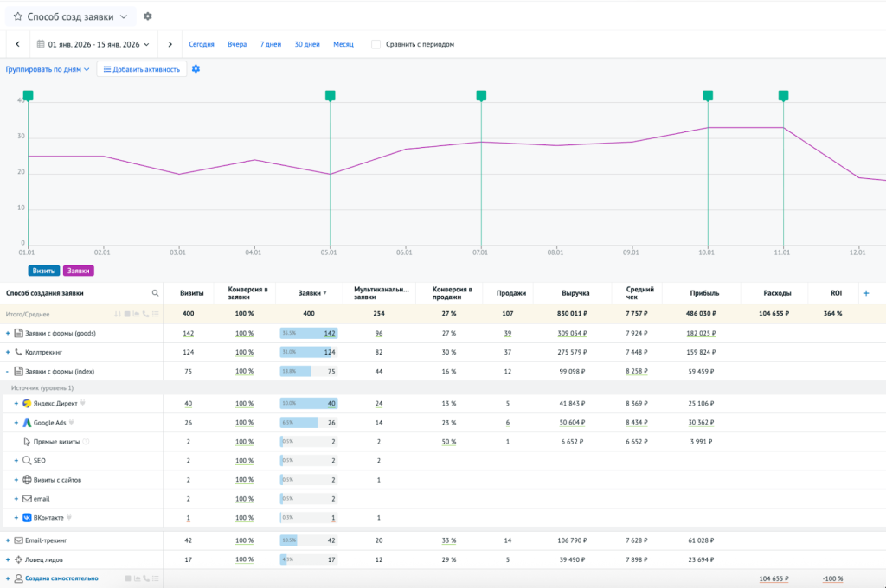This screenshot has width=886, height=588.
Task: Click the Добавить активность button
Action: pos(141,69)
